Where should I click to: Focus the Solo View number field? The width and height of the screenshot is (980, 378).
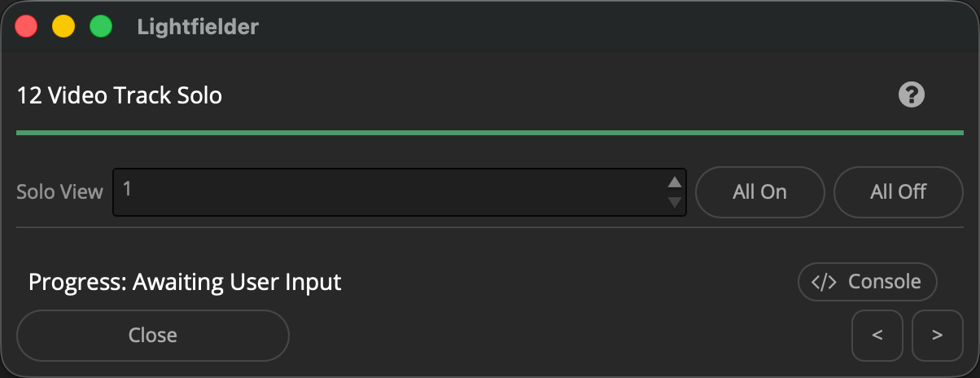pyautogui.click(x=400, y=192)
